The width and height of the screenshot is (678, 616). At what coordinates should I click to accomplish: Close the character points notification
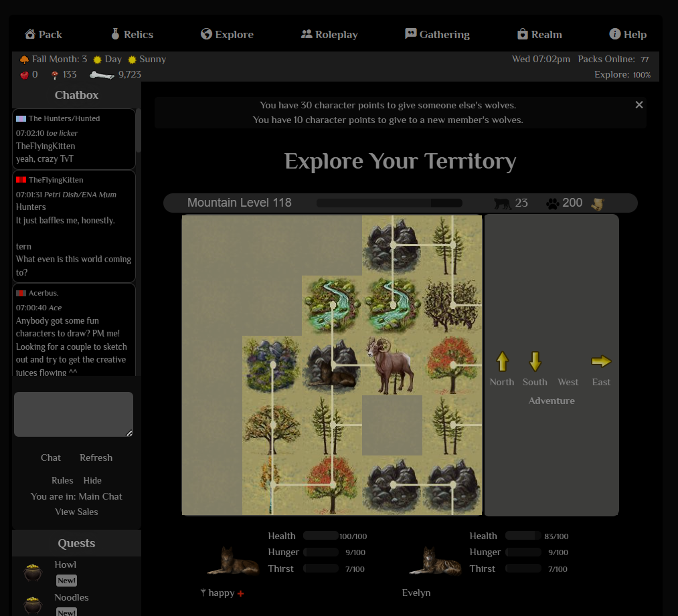(639, 105)
